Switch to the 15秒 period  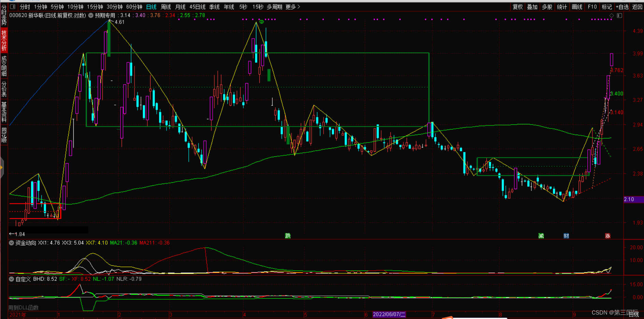tap(258, 6)
